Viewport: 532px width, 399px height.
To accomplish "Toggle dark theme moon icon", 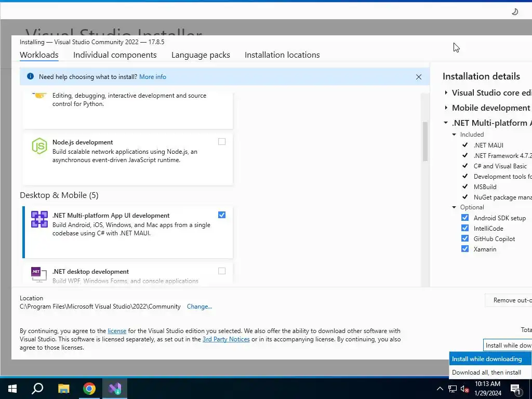I will [x=515, y=12].
